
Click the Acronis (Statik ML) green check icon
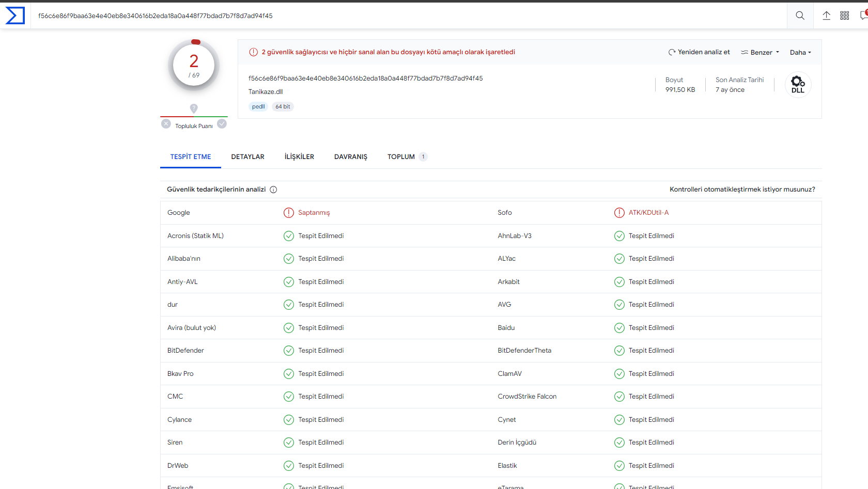point(289,236)
